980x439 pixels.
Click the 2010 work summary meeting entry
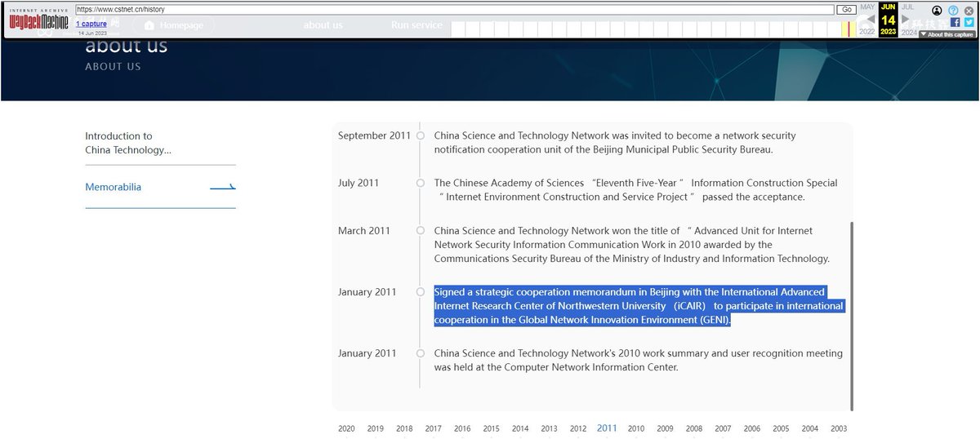pos(638,361)
